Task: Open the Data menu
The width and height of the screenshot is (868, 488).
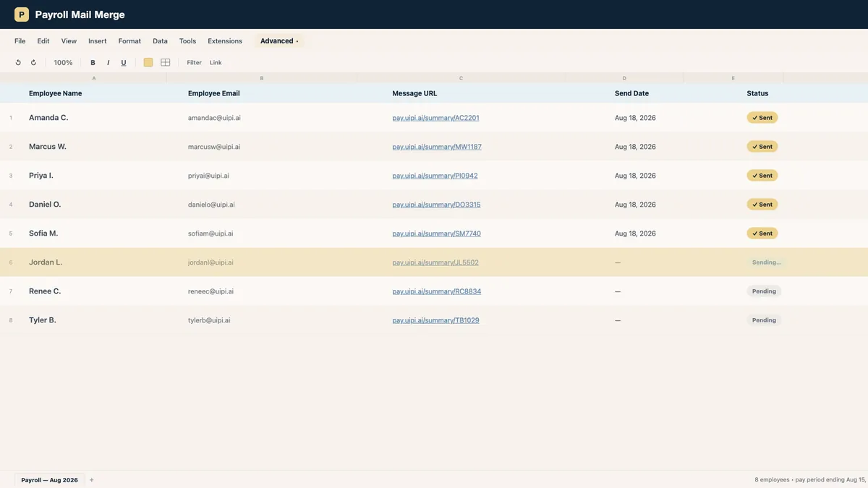Action: click(160, 41)
